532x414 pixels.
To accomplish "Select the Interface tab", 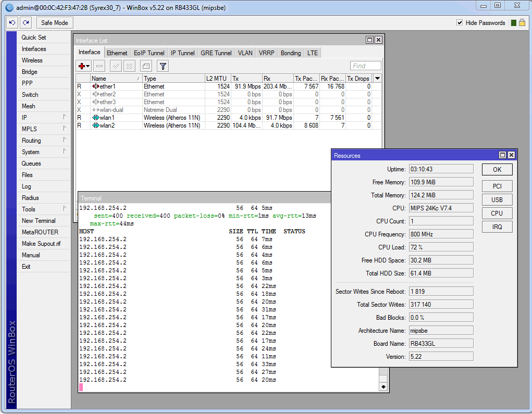I will pos(90,52).
